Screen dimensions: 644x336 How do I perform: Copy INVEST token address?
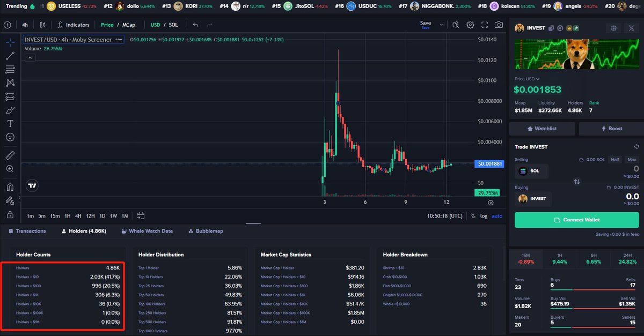(x=551, y=28)
